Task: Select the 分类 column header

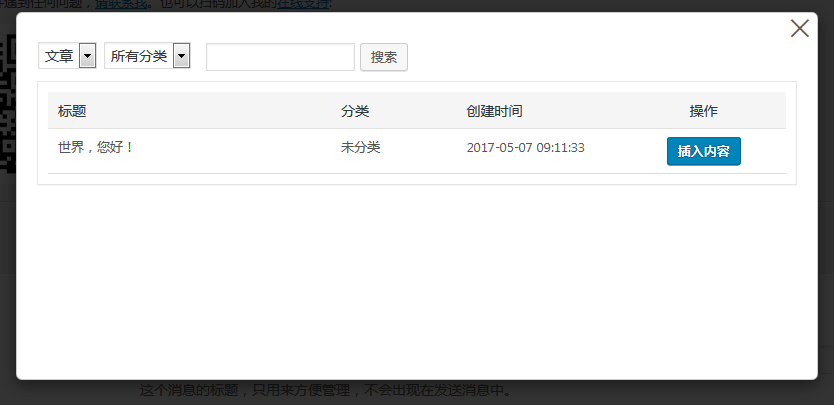Action: (x=355, y=111)
